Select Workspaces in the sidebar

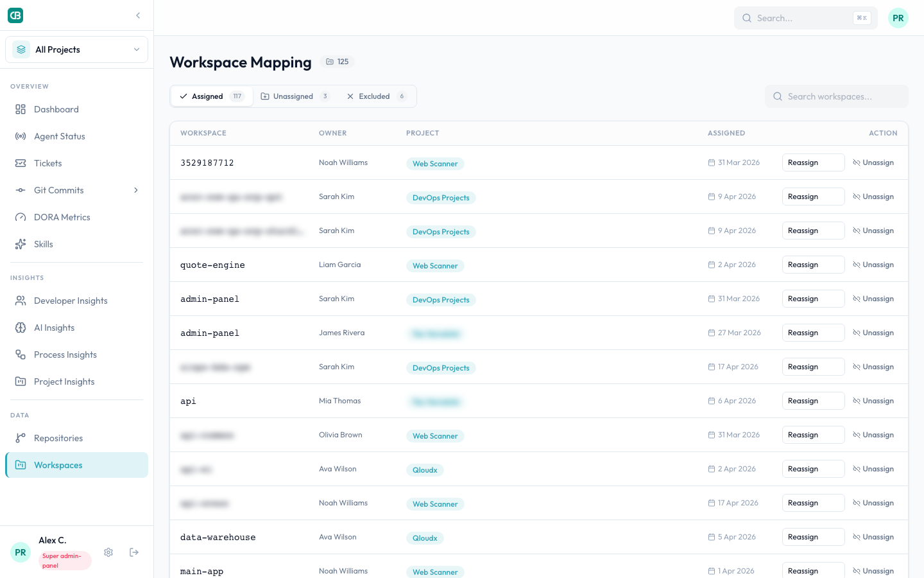coord(76,465)
